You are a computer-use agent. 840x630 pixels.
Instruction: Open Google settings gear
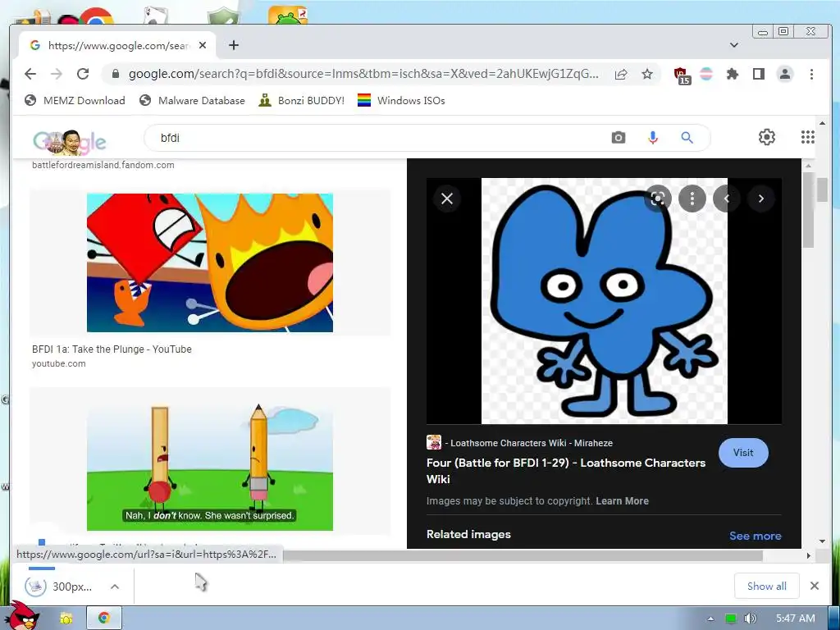pos(767,137)
